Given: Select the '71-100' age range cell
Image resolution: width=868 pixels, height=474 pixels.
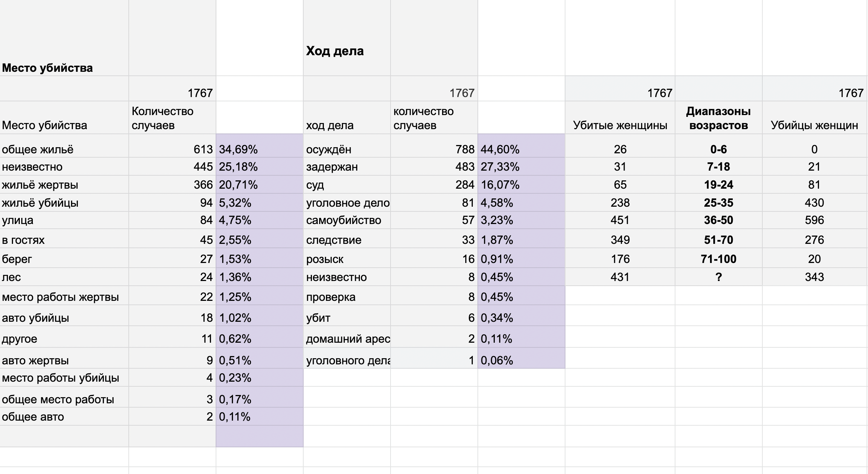Looking at the screenshot, I should pos(718,258).
